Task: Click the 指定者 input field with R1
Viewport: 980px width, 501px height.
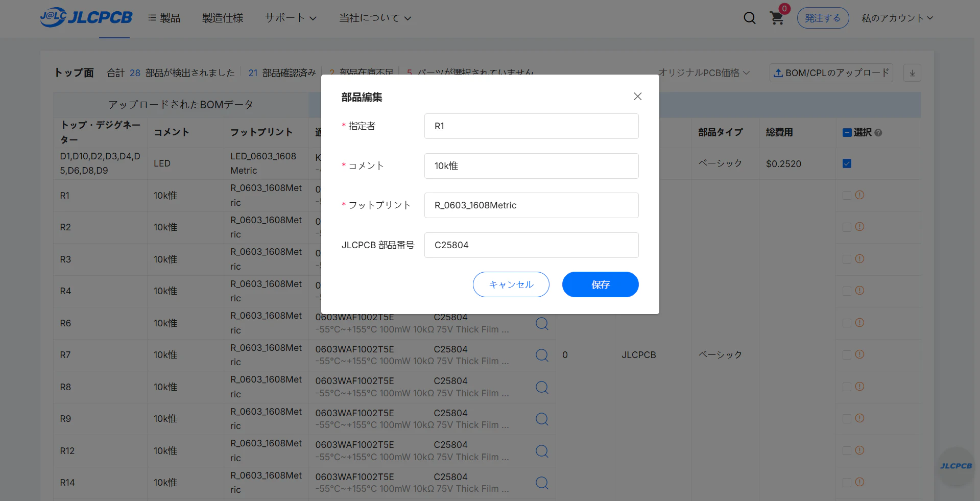Action: click(532, 126)
